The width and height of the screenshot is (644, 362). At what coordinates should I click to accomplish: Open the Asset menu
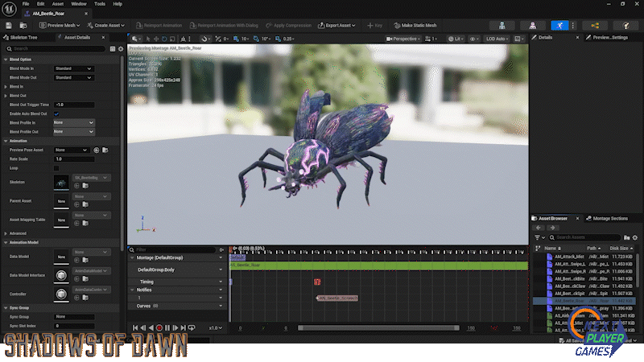point(57,4)
